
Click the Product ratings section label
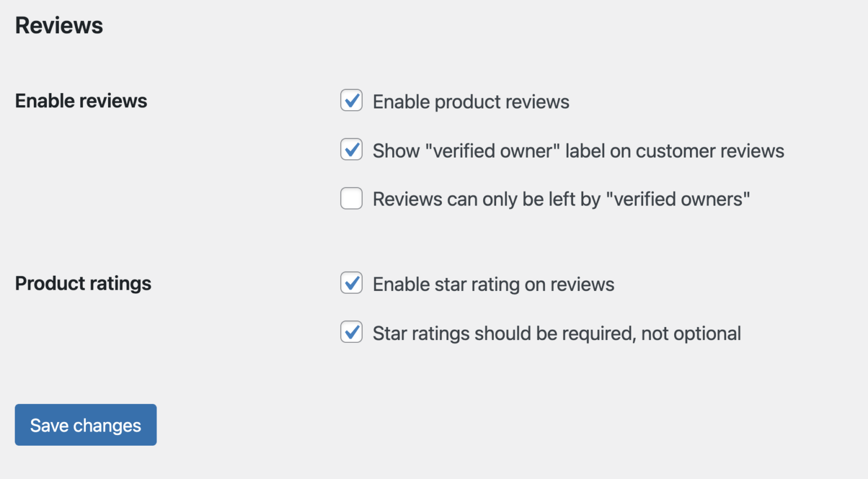pyautogui.click(x=83, y=283)
